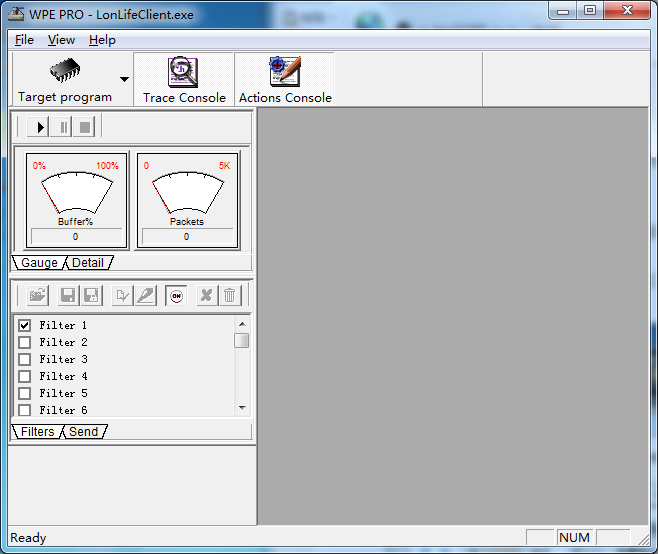Check the Filter 2 checkbox
The width and height of the screenshot is (658, 554).
[x=25, y=342]
